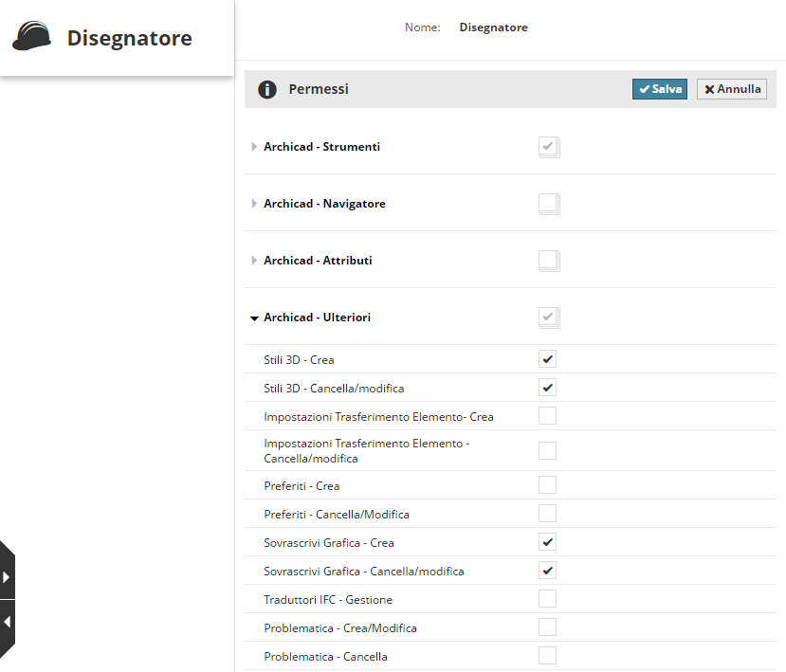Expand the Archicad - Navigatore section
The width and height of the screenshot is (786, 672).
(x=254, y=204)
